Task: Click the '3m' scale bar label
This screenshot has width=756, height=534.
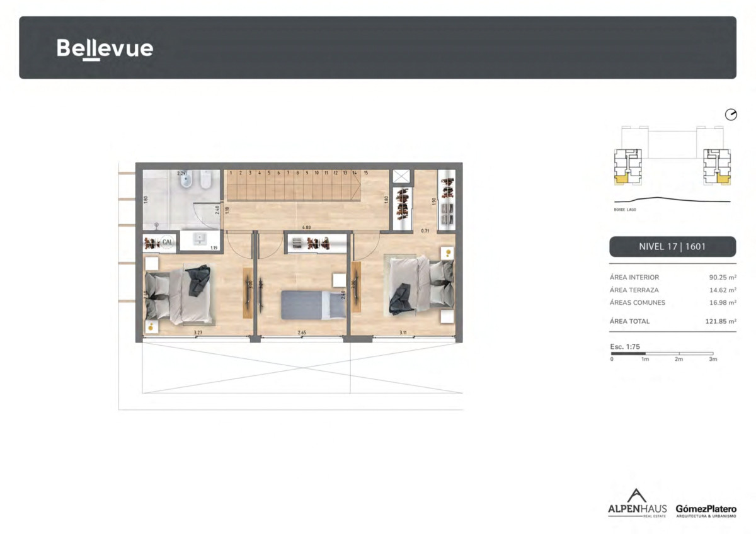Action: pos(713,360)
